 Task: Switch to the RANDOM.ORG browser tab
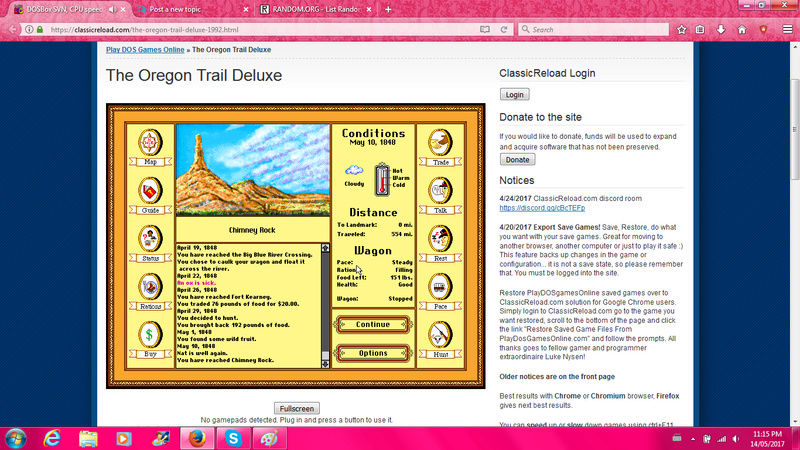click(x=315, y=9)
